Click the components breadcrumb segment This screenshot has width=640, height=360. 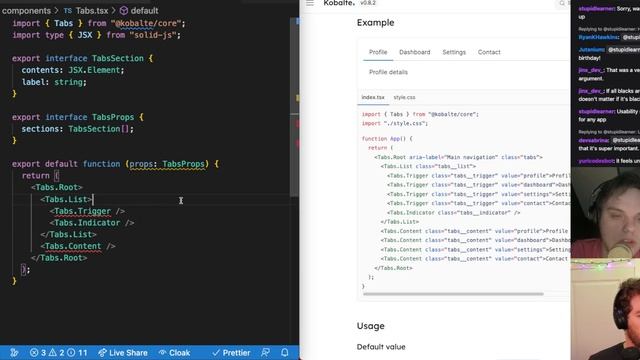coord(26,11)
